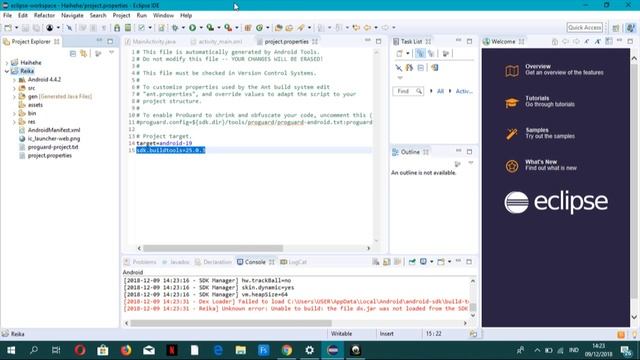Collapse the Reika project node

pos(7,71)
